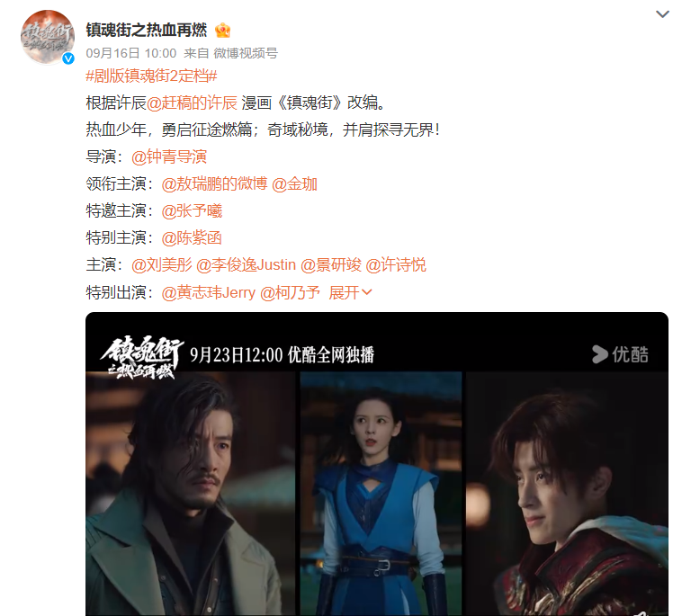Open @黄志玮Jerry mention link
Image resolution: width=691 pixels, height=616 pixels.
point(209,292)
